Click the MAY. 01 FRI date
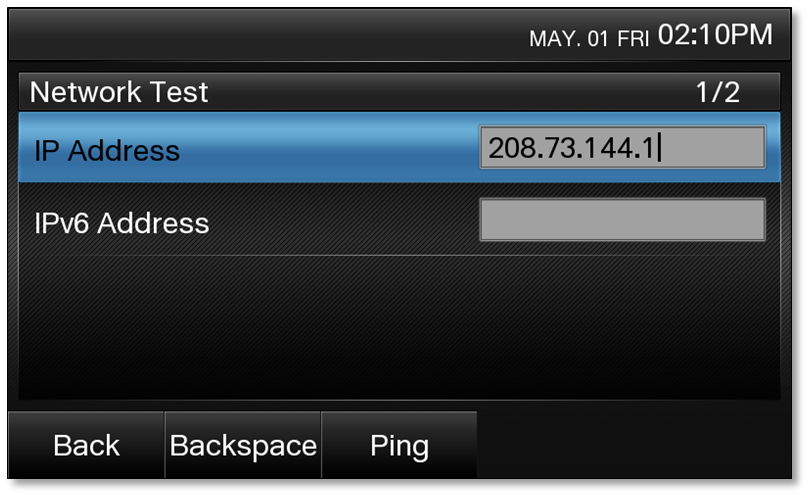The image size is (808, 495). [589, 38]
